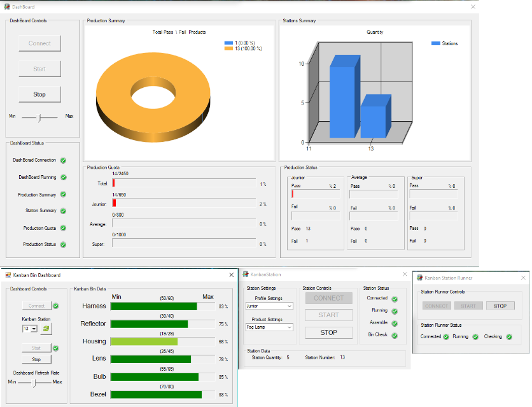Viewport: 532px width, 407px height.
Task: Click the Total production quota progress bar
Action: click(x=185, y=183)
